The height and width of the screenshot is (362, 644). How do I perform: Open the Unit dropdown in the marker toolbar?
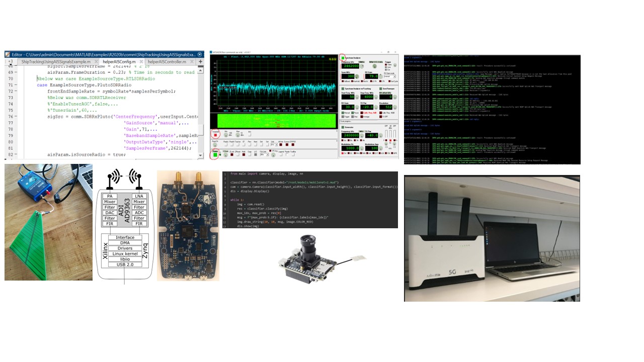[274, 145]
